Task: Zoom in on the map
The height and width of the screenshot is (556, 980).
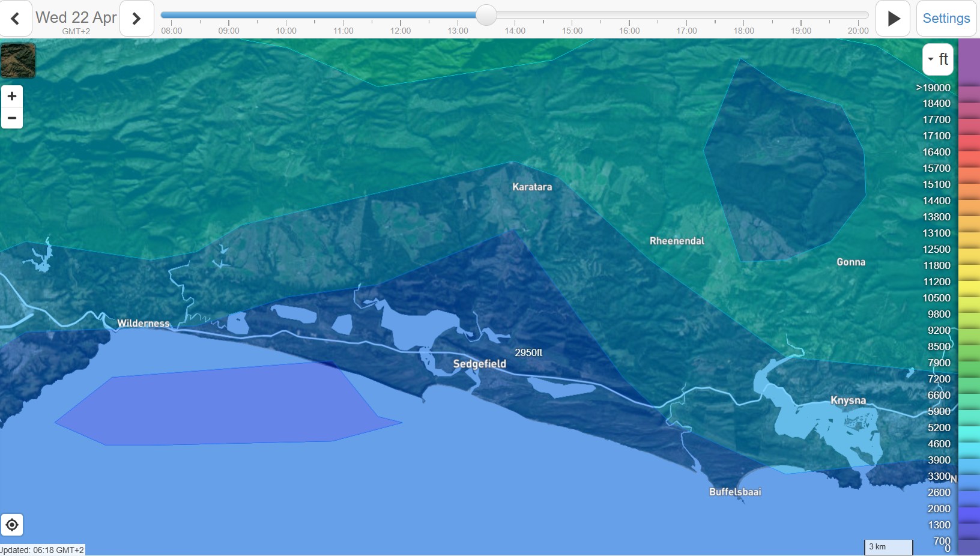Action: pos(12,97)
